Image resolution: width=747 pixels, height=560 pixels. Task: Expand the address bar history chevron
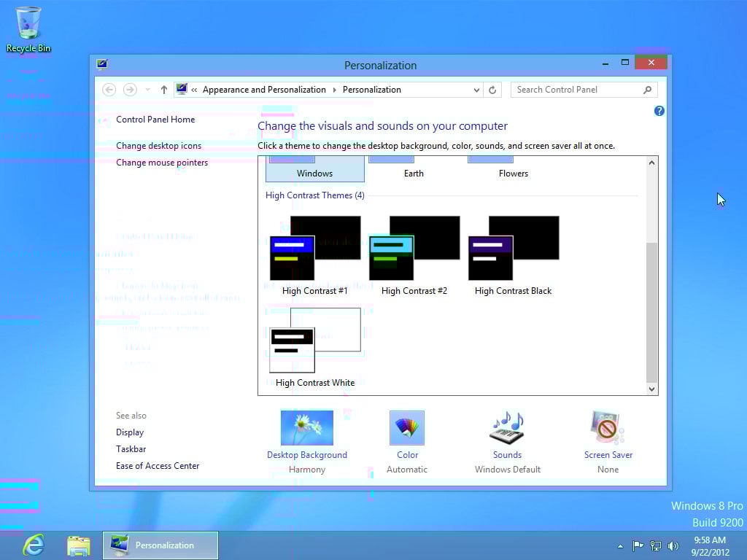[x=476, y=90]
